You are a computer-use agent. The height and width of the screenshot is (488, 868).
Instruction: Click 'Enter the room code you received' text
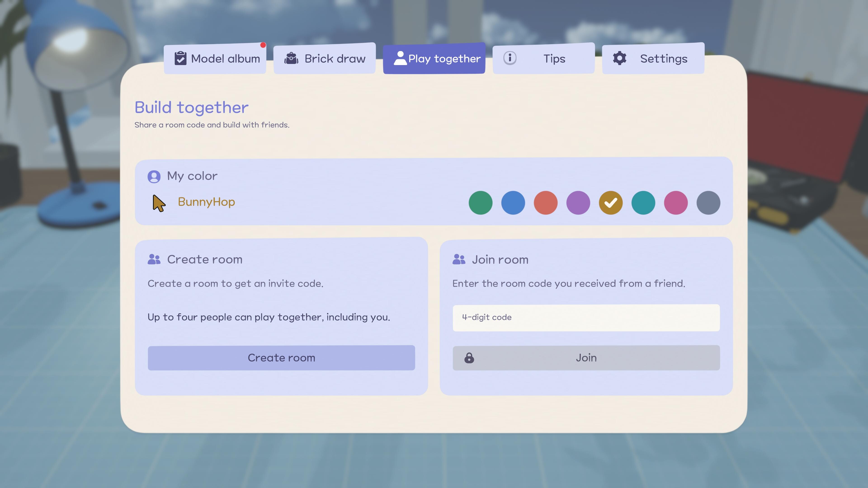point(569,284)
